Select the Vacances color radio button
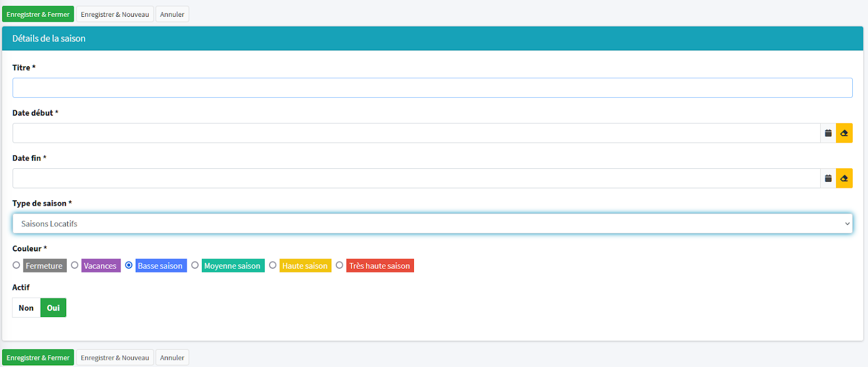Screen dimensions: 868x367 [75, 265]
